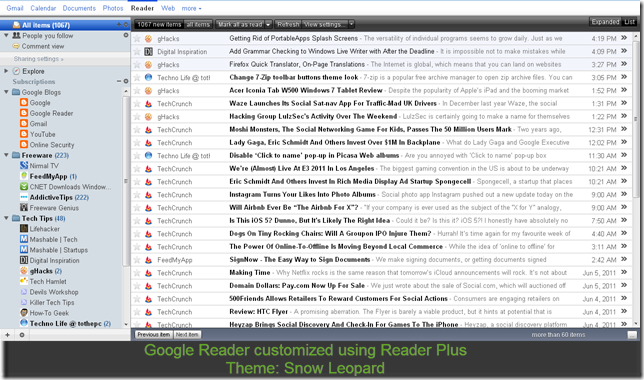Screen dimensions: 644x380
Task: Open original link arrow for 1:52 PM item
Action: [624, 90]
